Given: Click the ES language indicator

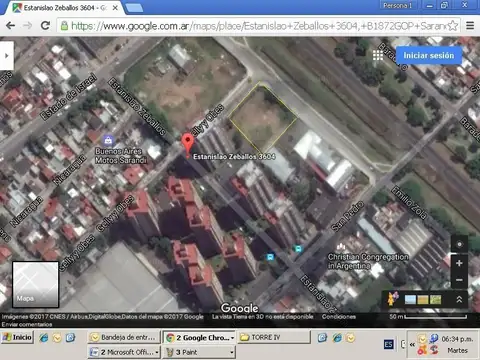Looking at the screenshot, I should click(389, 344).
